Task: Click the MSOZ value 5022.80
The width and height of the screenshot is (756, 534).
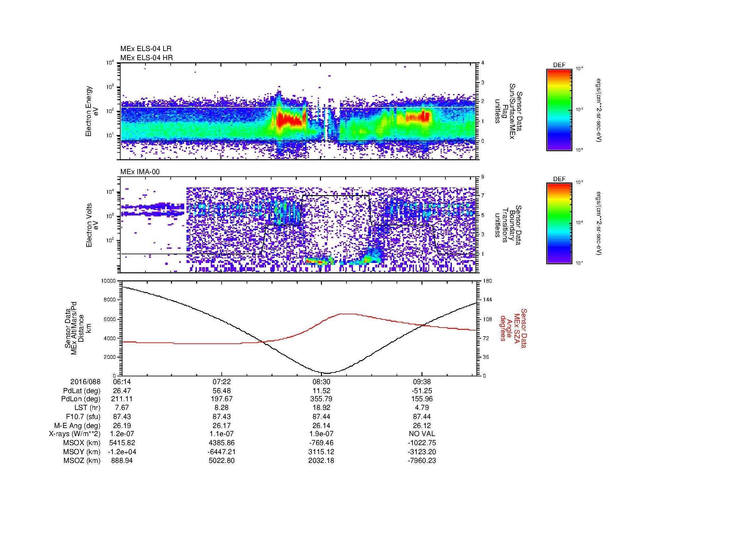Action: coord(222,461)
